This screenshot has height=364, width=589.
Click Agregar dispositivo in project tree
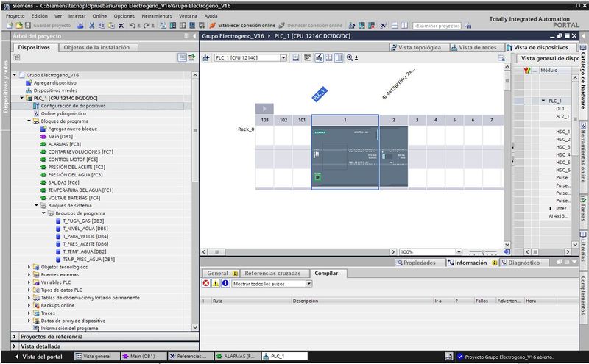(x=54, y=82)
